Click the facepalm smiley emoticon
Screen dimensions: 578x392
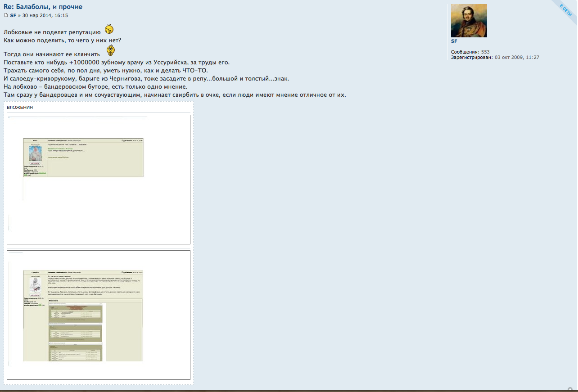[109, 30]
